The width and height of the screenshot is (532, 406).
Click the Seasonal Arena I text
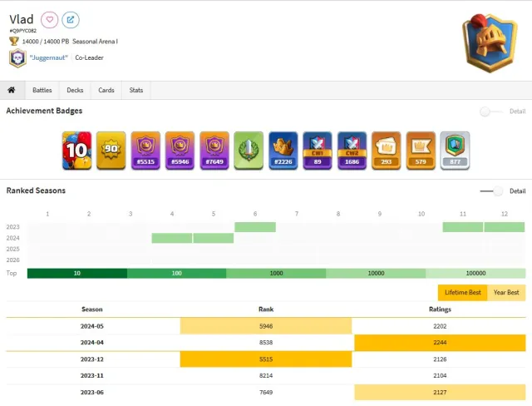tap(95, 42)
